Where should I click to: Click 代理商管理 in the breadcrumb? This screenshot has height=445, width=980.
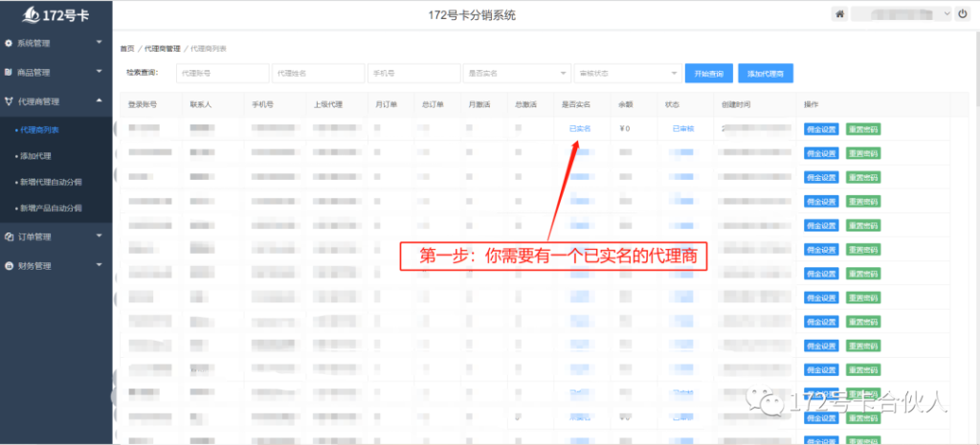(162, 49)
